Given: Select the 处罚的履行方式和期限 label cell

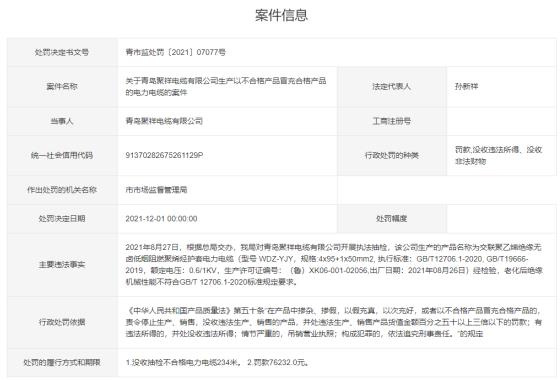Looking at the screenshot, I should pyautogui.click(x=62, y=362).
